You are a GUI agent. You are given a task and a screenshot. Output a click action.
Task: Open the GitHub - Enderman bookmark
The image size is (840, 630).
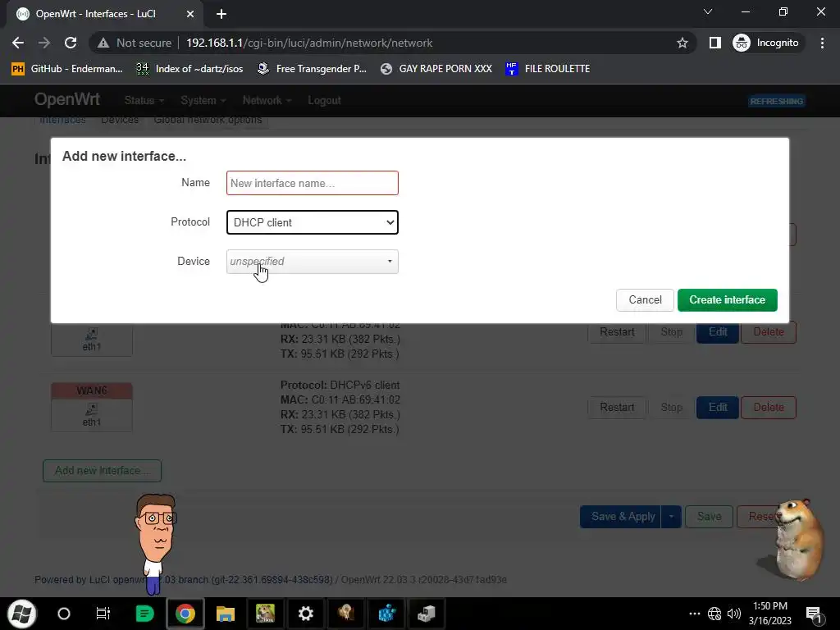click(x=67, y=69)
